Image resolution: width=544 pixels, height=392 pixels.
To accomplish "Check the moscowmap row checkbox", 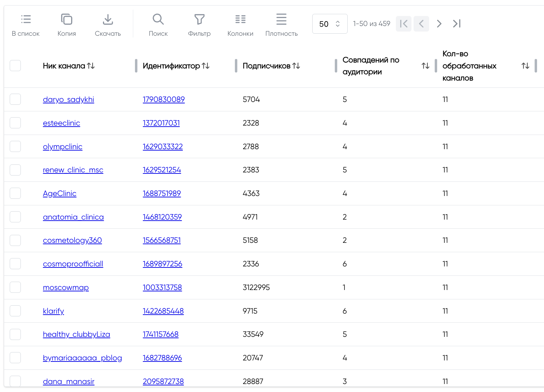I will coord(15,287).
